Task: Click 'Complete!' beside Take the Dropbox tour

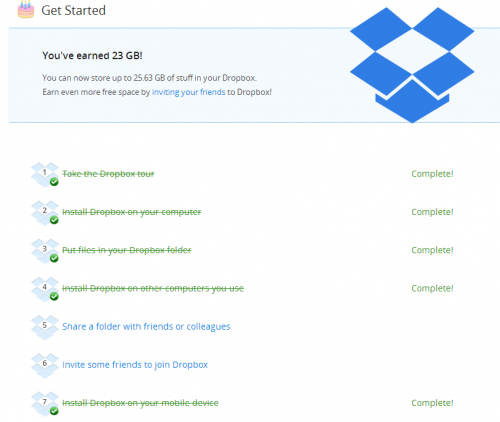Action: [432, 174]
